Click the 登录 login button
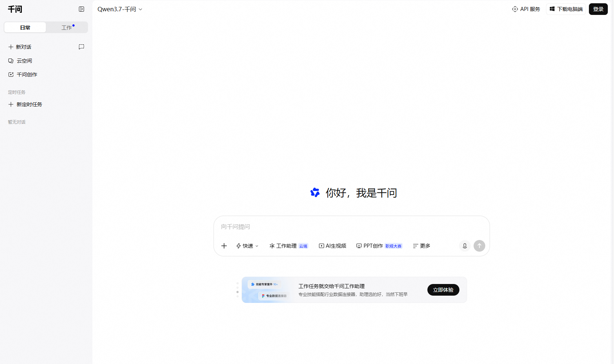614x364 pixels. coord(598,9)
